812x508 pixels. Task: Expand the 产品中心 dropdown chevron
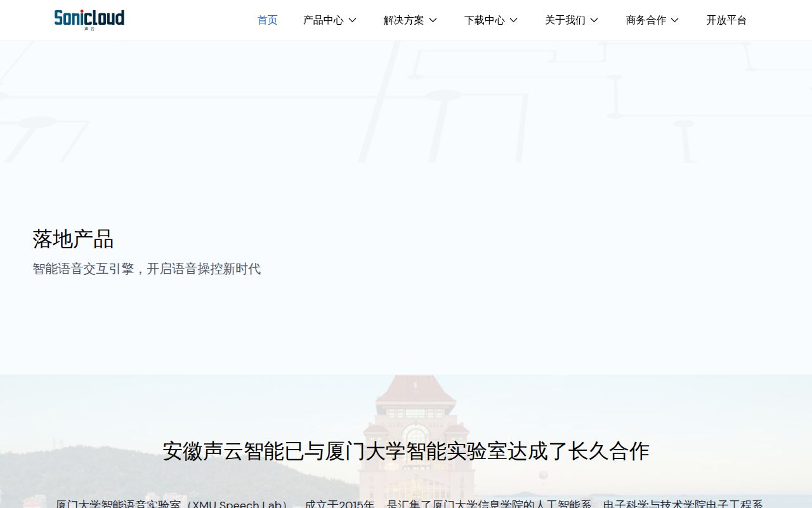pos(353,20)
